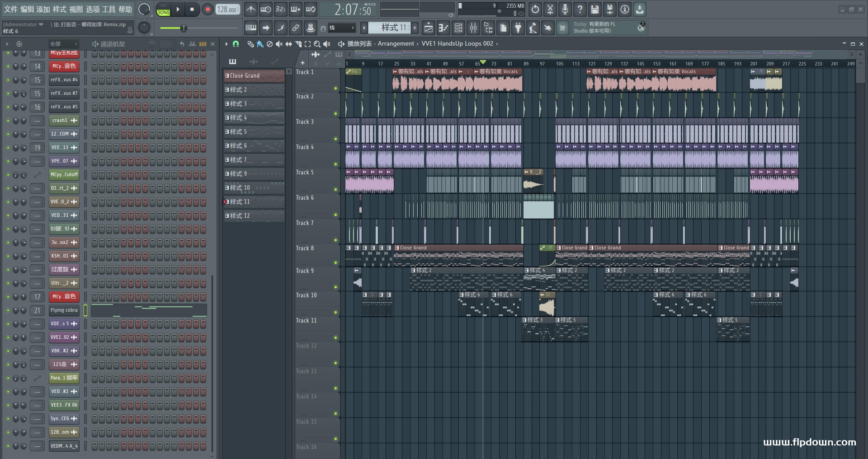Click the shopping cart content library icon
868x459 pixels.
pyautogui.click(x=562, y=28)
